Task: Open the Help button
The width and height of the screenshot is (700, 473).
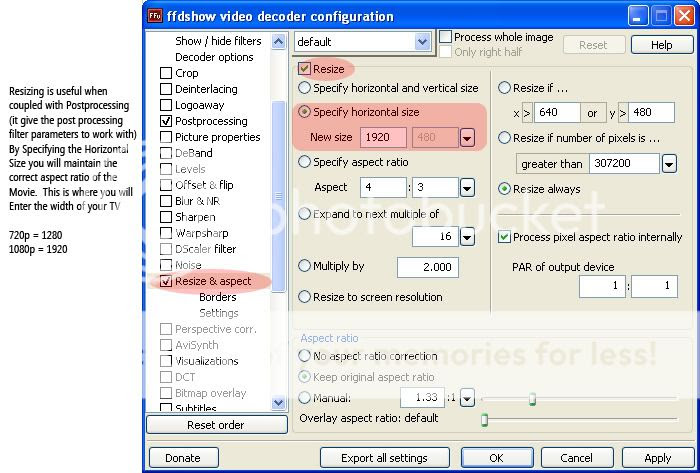Action: coord(662,45)
